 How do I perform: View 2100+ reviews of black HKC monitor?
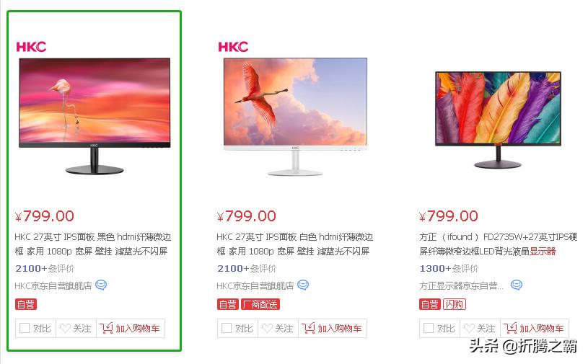click(45, 269)
